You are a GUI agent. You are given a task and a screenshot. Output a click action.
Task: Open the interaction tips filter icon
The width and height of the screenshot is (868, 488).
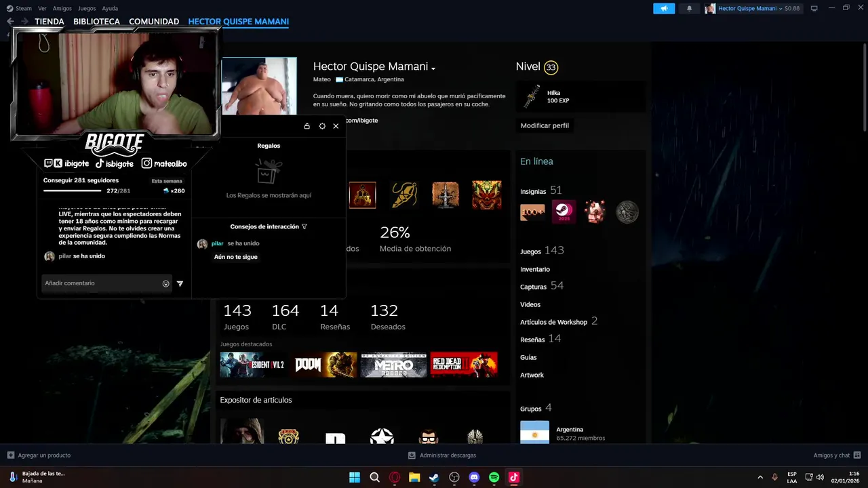pyautogui.click(x=304, y=226)
